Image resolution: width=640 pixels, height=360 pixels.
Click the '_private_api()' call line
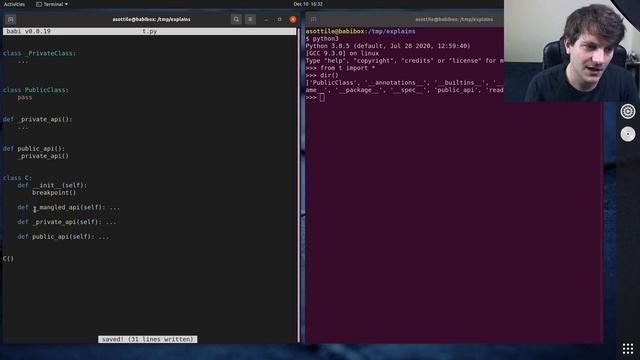tap(43, 156)
